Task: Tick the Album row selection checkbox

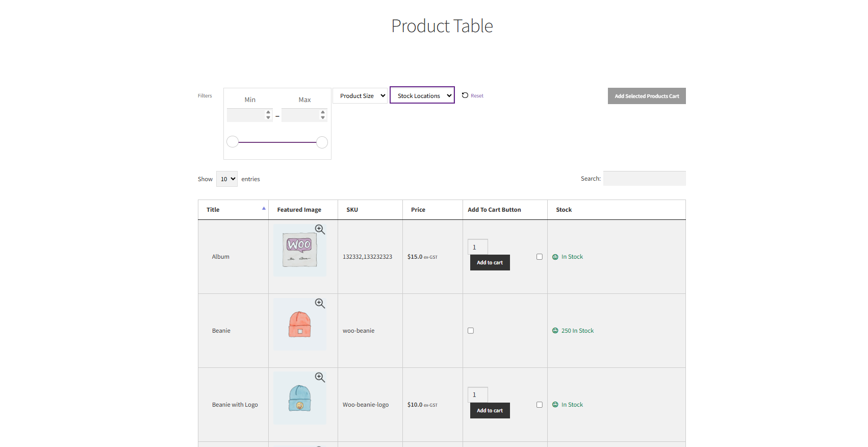Action: click(x=539, y=257)
